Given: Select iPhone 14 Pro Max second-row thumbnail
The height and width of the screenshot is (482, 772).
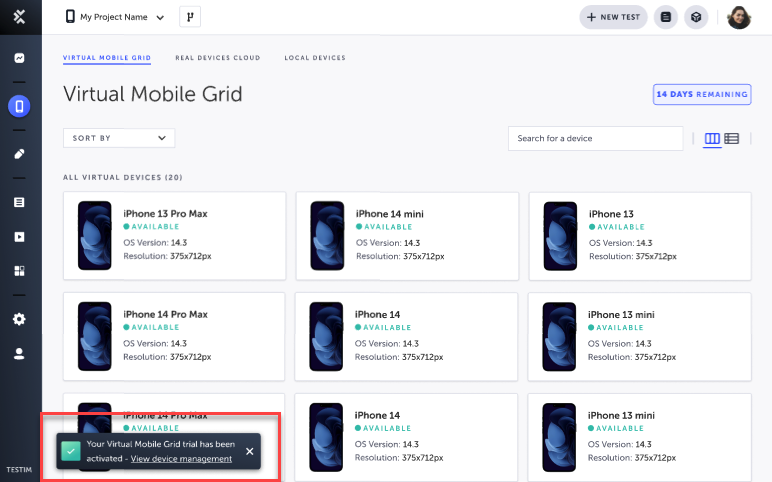Looking at the screenshot, I should (95, 336).
